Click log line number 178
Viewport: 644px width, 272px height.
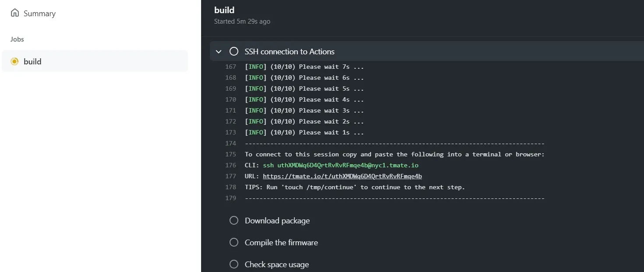point(230,187)
